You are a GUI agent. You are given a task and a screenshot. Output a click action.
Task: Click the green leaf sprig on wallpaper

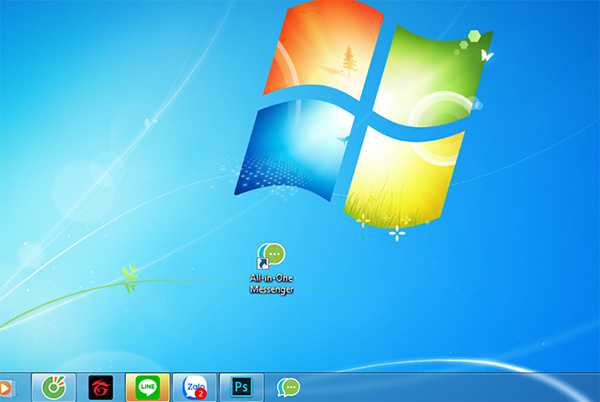pyautogui.click(x=129, y=276)
